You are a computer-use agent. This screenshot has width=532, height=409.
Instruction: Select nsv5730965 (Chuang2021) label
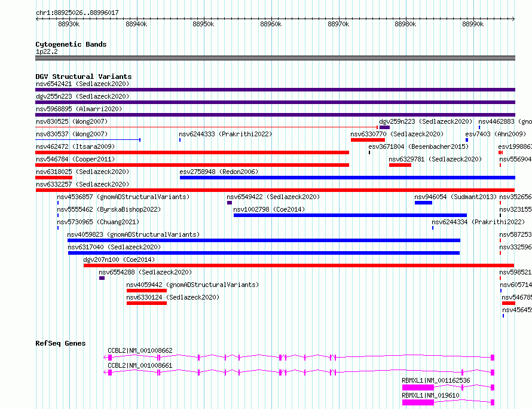click(98, 222)
